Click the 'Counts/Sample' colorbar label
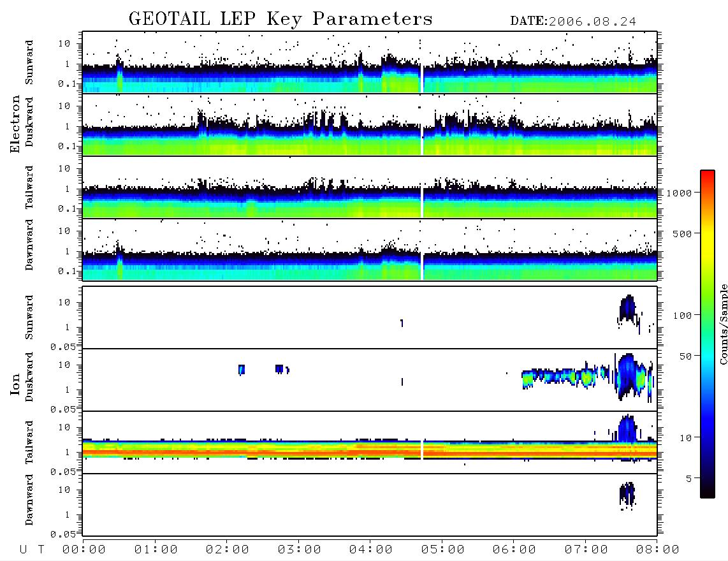 tap(723, 324)
